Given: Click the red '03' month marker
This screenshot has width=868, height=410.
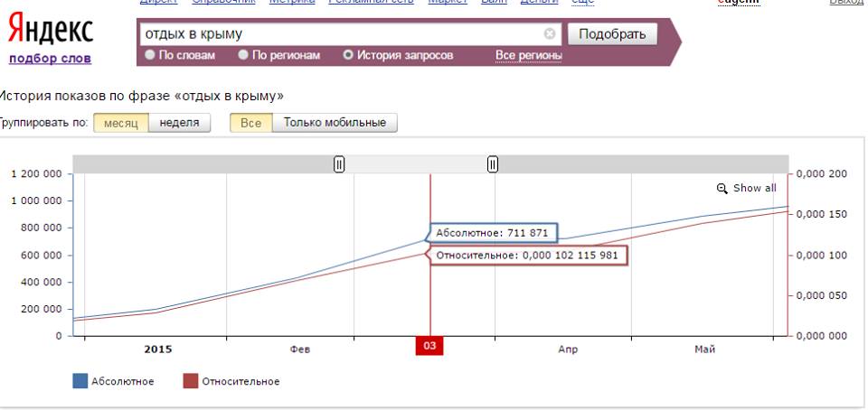Looking at the screenshot, I should click(x=429, y=347).
